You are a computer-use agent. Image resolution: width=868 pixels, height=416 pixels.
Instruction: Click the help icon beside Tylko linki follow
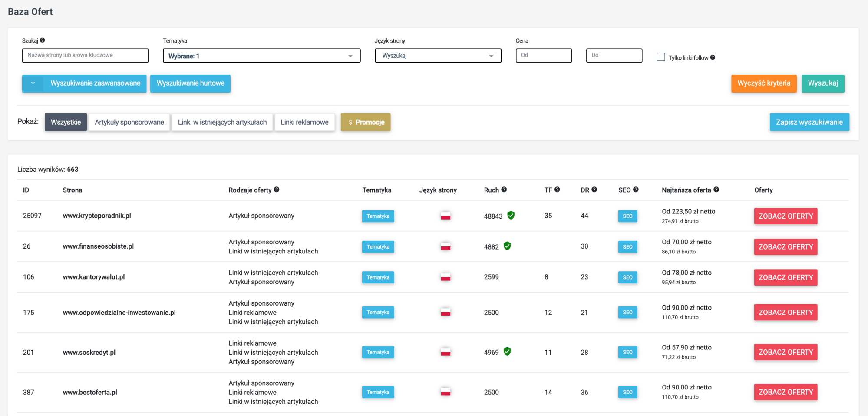click(x=713, y=57)
